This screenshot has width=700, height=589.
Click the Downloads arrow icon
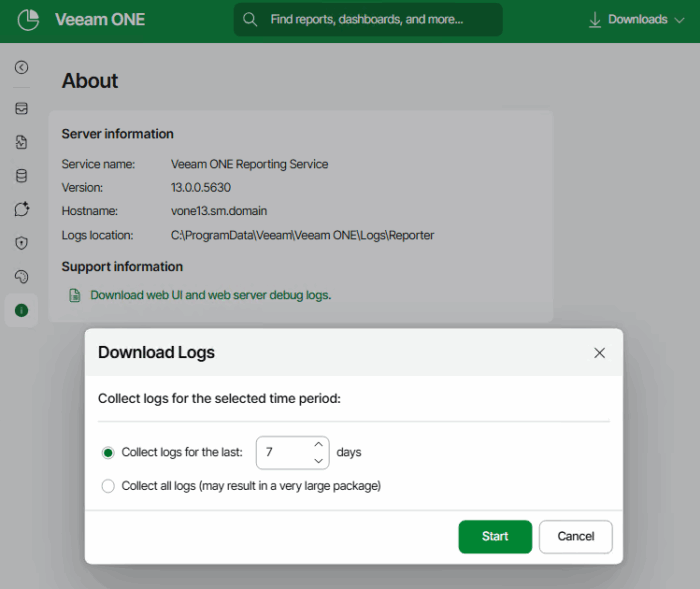[595, 20]
